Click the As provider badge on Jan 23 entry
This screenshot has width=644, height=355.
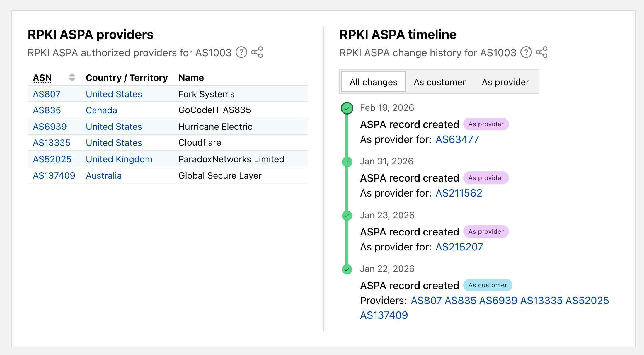(x=486, y=231)
